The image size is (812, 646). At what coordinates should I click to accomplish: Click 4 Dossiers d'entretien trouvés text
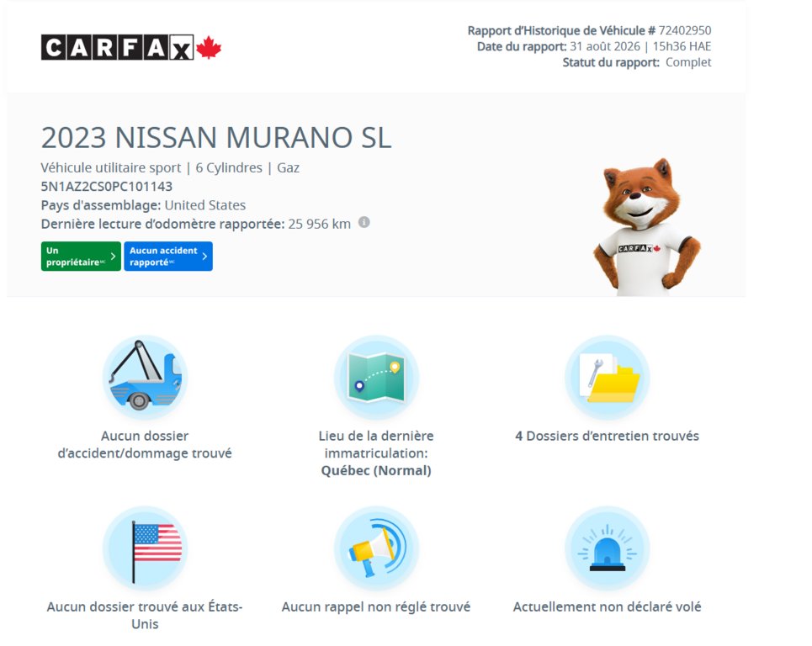(607, 436)
